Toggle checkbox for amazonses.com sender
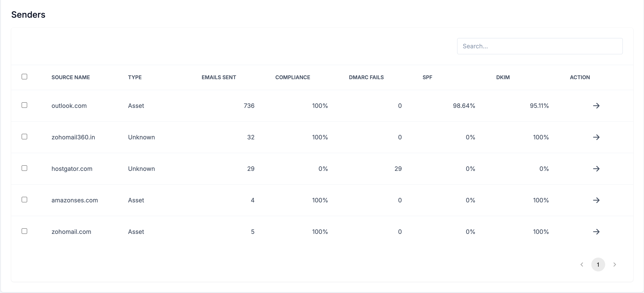This screenshot has height=293, width=644. coord(24,200)
